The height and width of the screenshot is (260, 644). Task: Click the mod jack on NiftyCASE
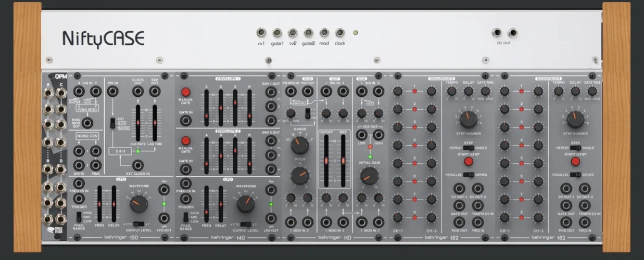[x=324, y=33]
